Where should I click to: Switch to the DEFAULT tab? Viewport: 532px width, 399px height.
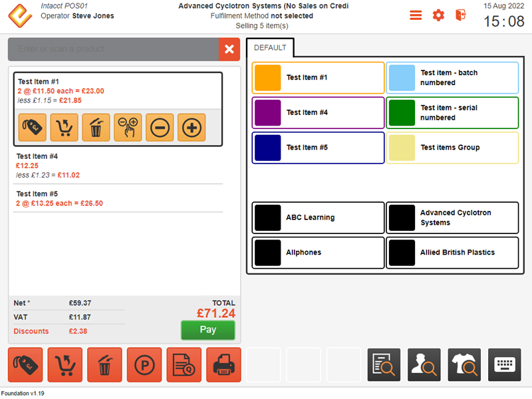tap(270, 48)
